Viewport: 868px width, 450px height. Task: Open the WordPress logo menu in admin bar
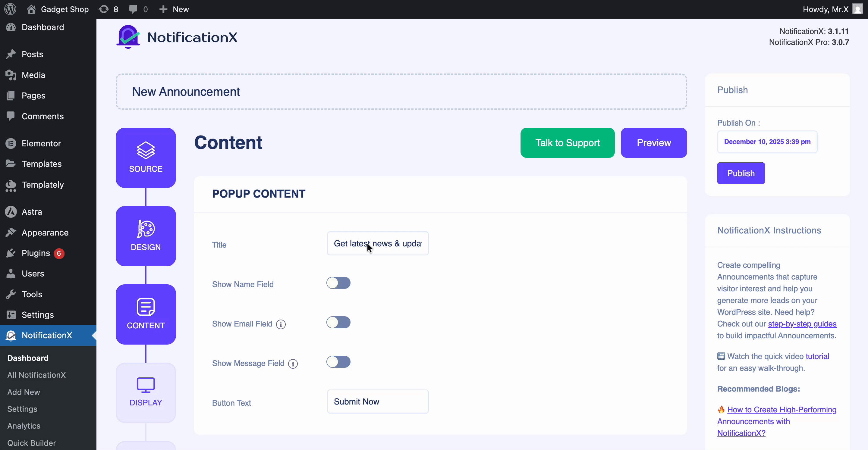(x=10, y=9)
